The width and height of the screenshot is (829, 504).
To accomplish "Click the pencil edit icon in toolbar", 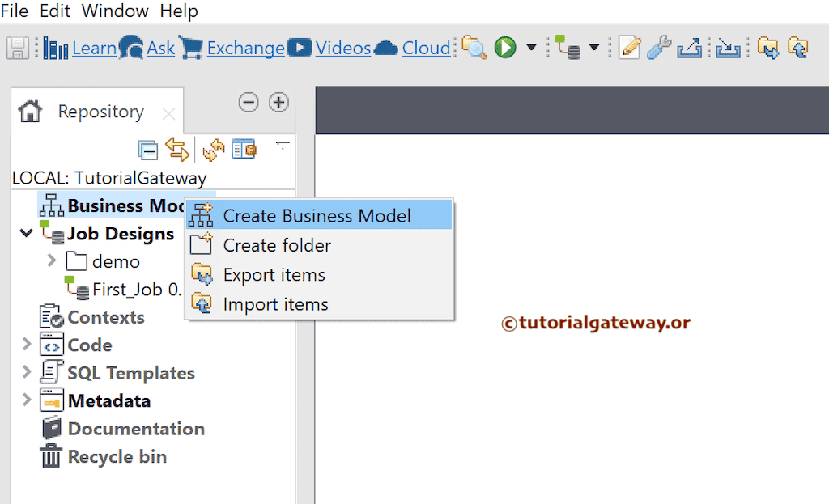I will (631, 48).
